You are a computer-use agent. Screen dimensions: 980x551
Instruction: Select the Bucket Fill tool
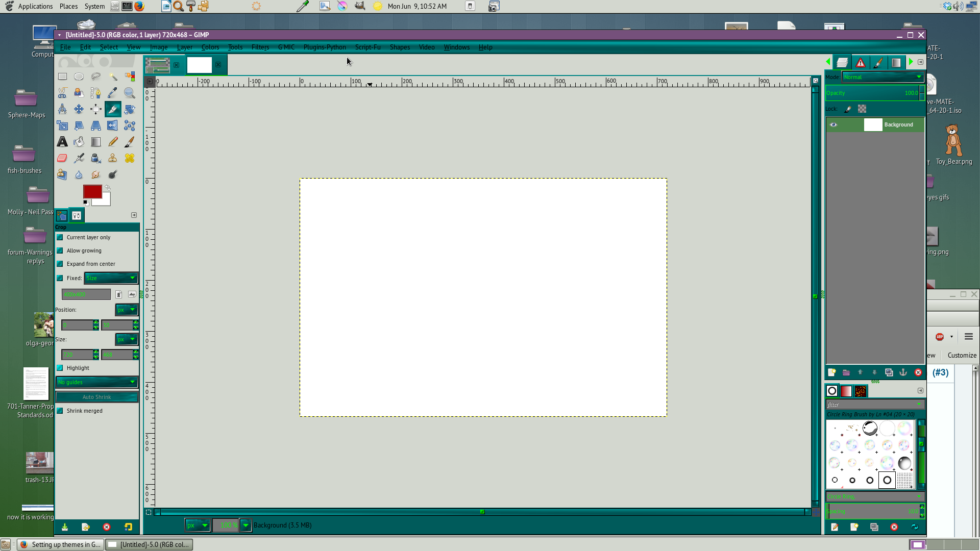[79, 142]
